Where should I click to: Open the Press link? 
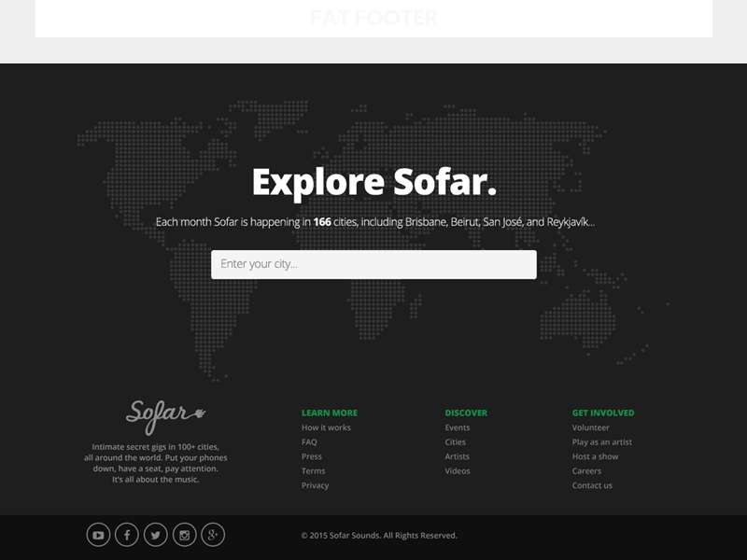310,456
